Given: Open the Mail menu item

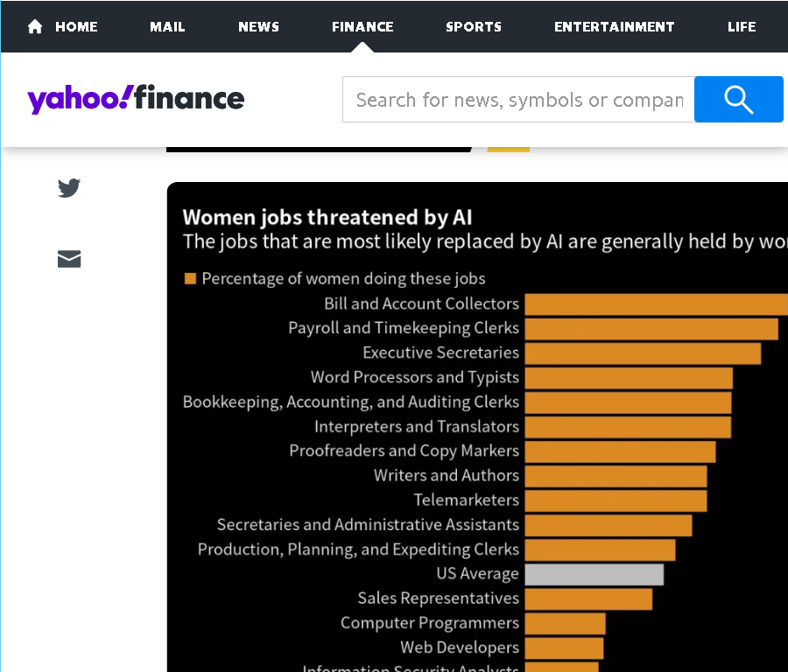Looking at the screenshot, I should (x=167, y=26).
